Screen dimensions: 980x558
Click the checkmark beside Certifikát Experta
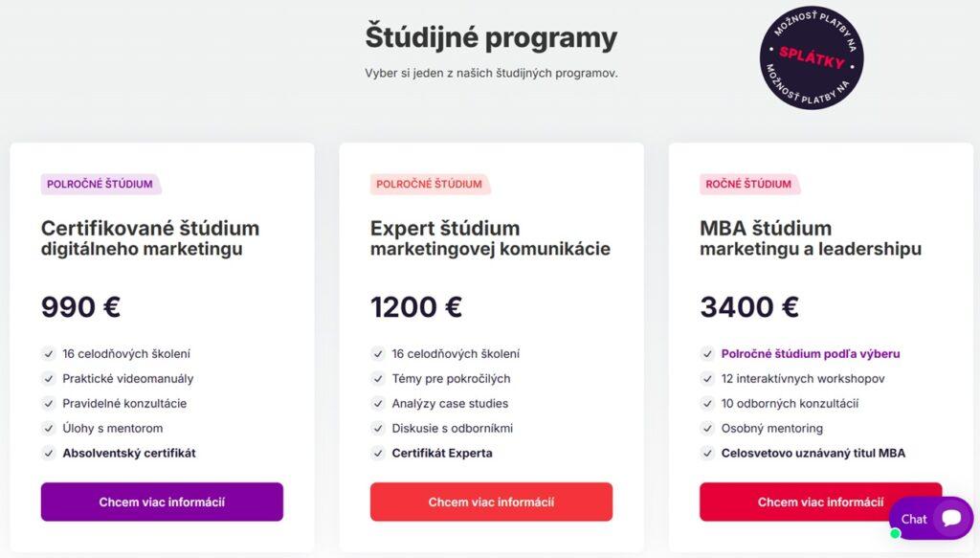[x=377, y=453]
